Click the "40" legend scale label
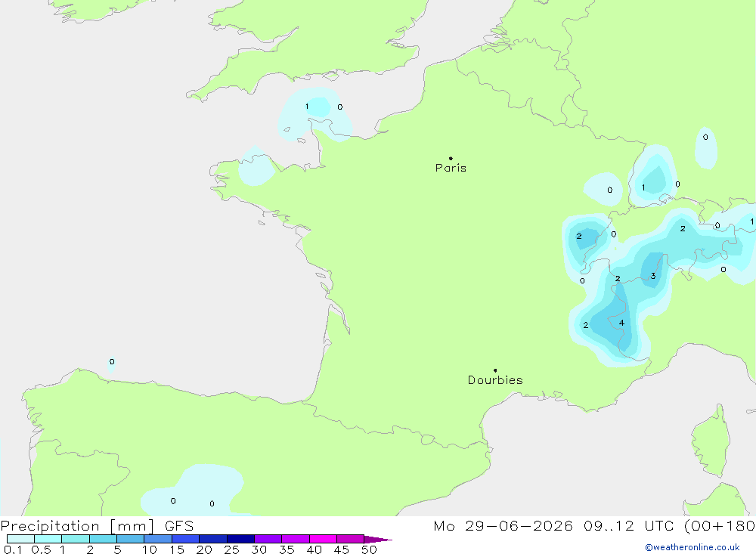Viewport: 756px width, 554px height. click(x=314, y=549)
